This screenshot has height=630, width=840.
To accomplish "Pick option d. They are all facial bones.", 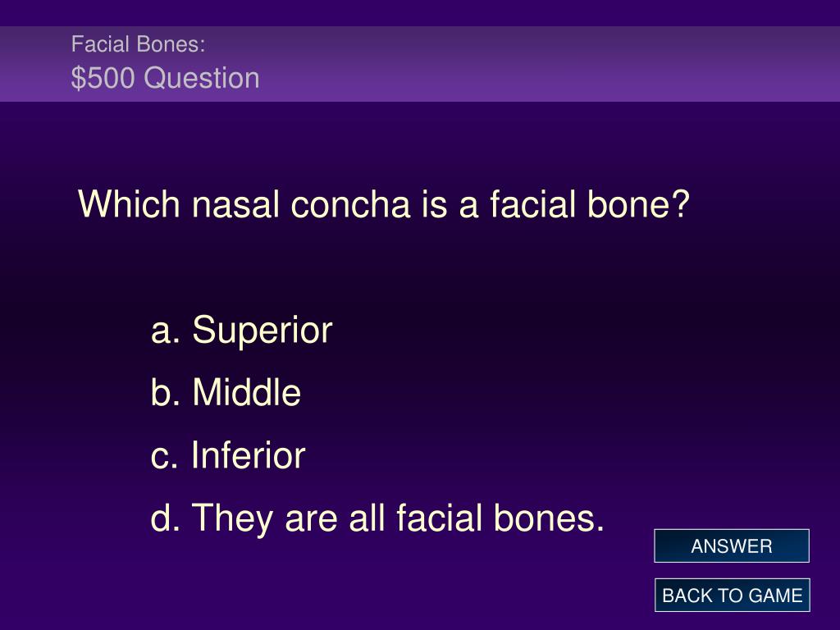I will point(377,518).
